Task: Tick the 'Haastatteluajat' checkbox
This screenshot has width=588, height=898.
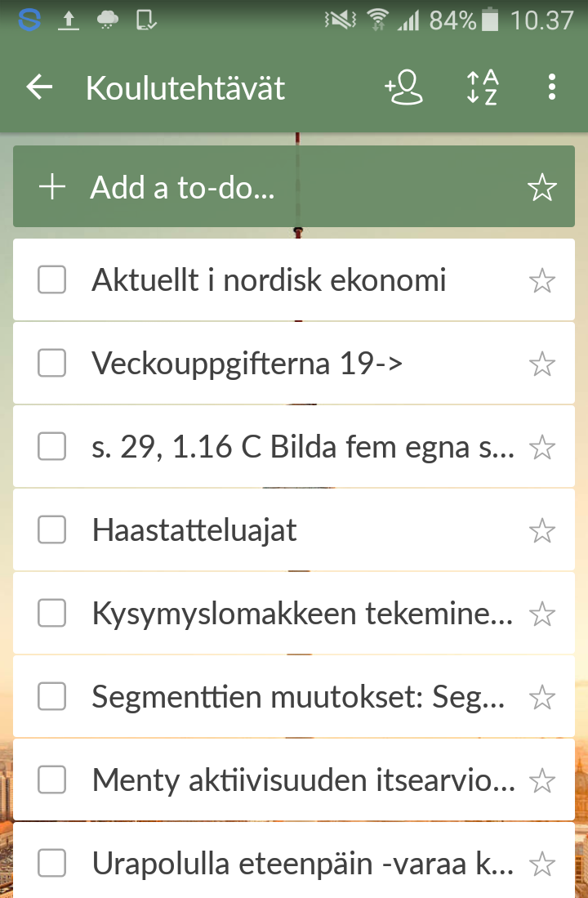Action: click(52, 531)
